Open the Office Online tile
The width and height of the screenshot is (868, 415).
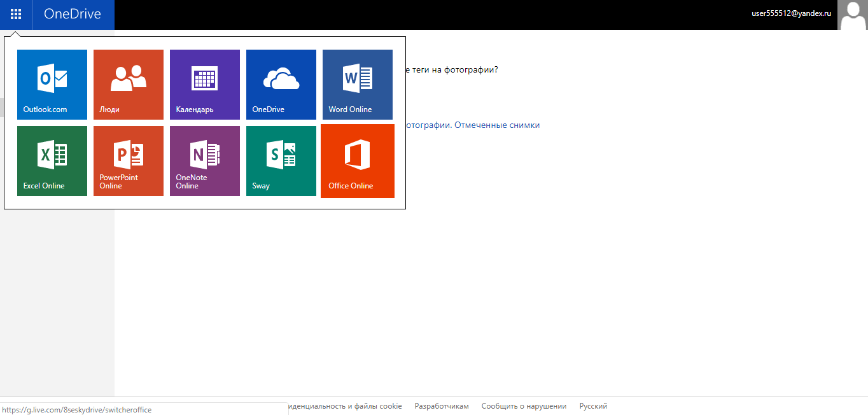click(x=358, y=161)
